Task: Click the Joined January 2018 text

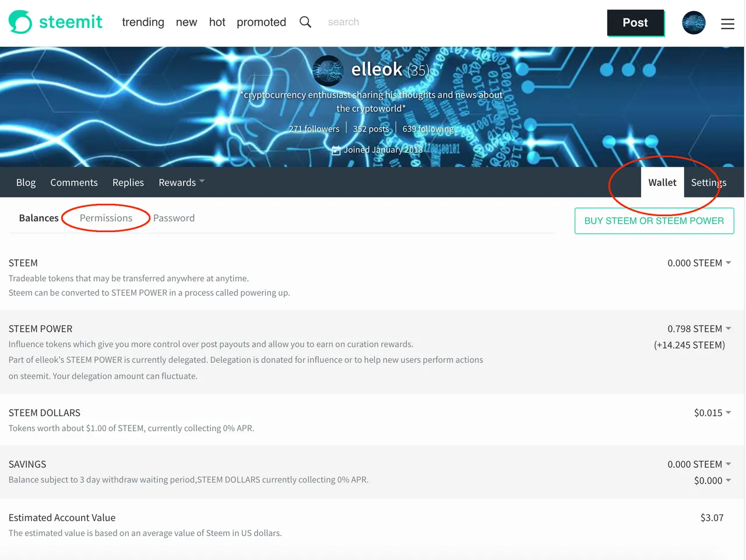Action: click(383, 150)
